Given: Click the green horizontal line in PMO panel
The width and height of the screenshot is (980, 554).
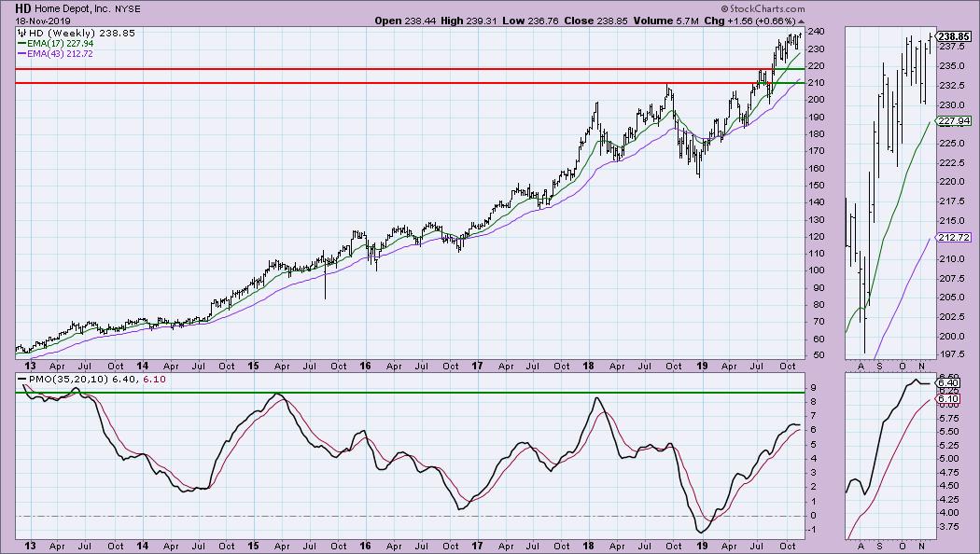Looking at the screenshot, I should pos(410,393).
